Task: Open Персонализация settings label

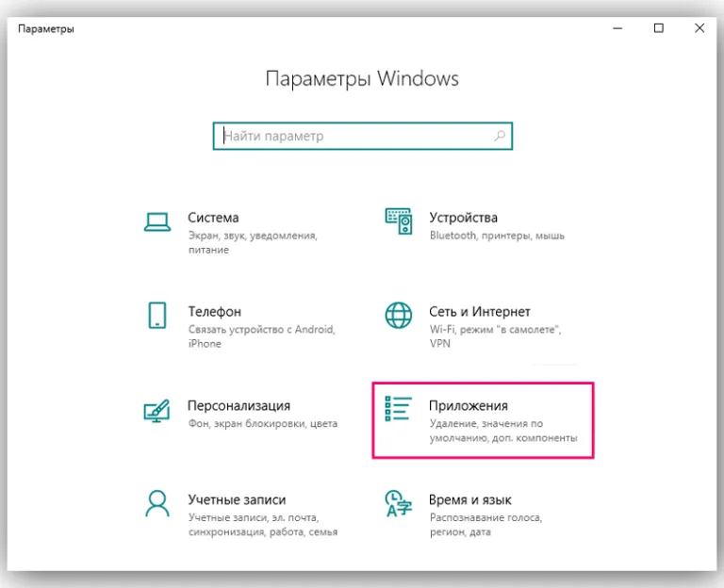Action: pos(239,406)
